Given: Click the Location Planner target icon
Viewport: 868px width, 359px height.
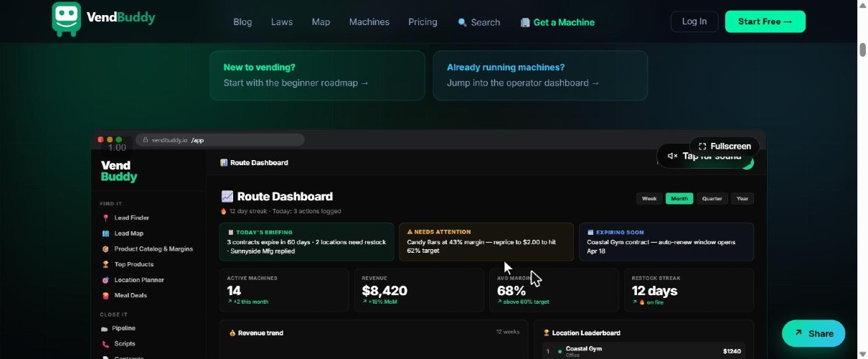Looking at the screenshot, I should [x=105, y=280].
